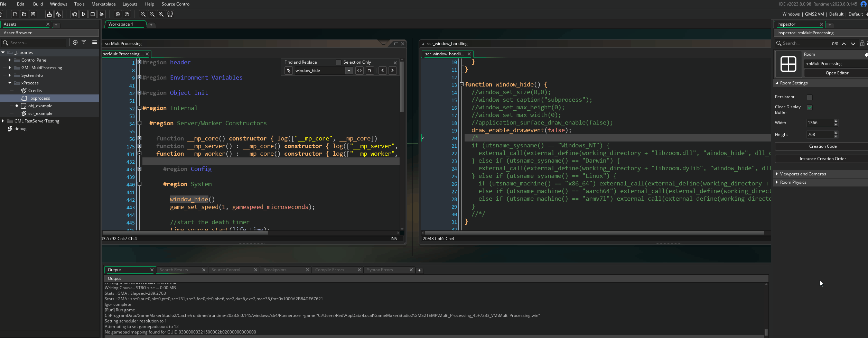Collapse the xProcess folder in Asset Browser
Screen dimensions: 868x338
coord(10,83)
